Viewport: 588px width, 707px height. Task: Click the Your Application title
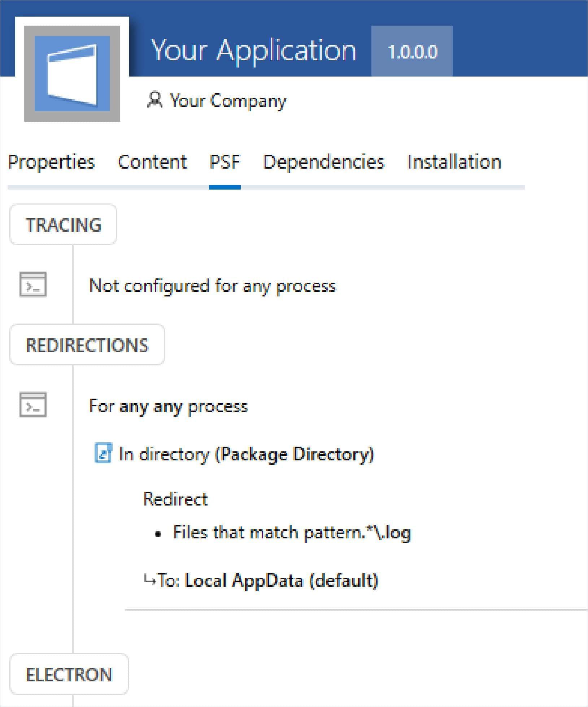click(x=253, y=50)
